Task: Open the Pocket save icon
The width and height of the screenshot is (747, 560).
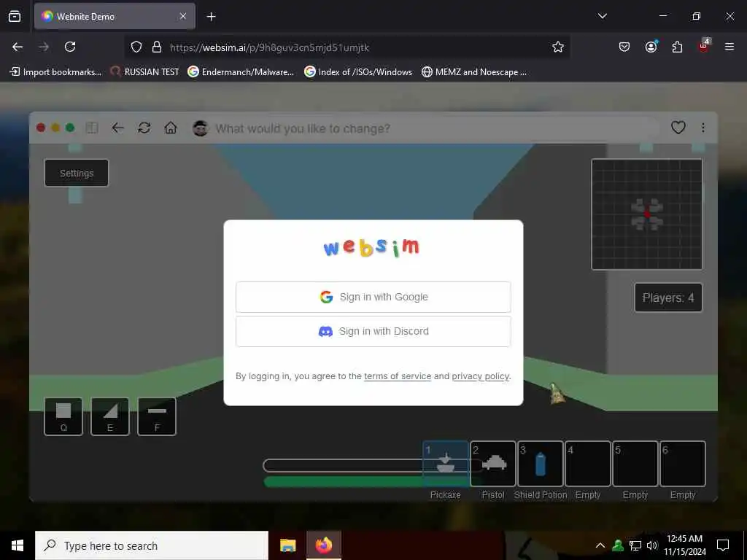Action: point(624,47)
